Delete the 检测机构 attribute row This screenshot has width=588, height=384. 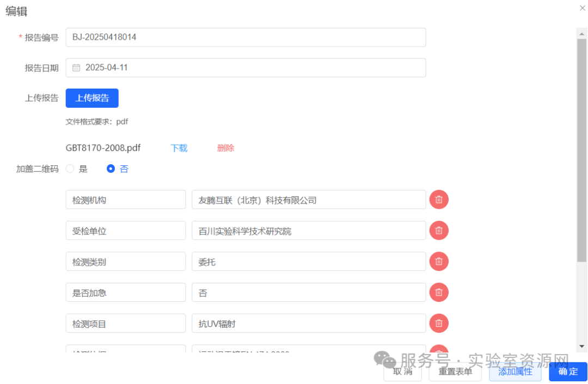(439, 199)
